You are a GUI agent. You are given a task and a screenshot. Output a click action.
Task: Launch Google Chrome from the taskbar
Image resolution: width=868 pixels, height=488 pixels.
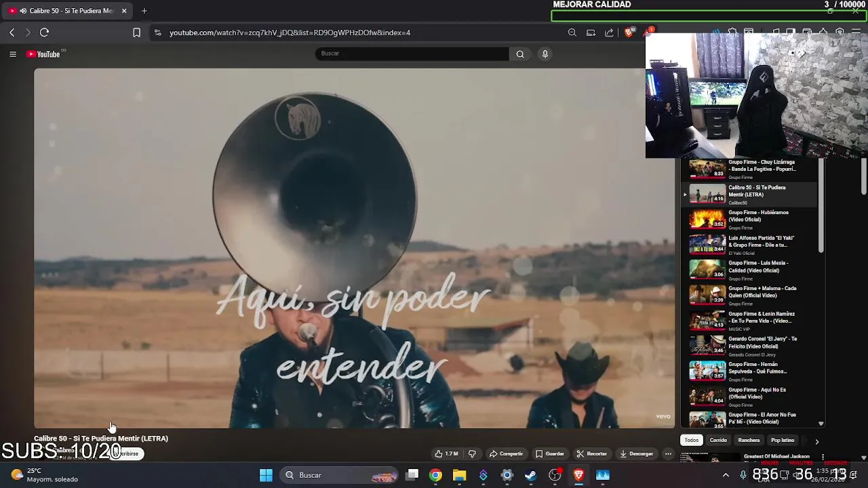(435, 475)
